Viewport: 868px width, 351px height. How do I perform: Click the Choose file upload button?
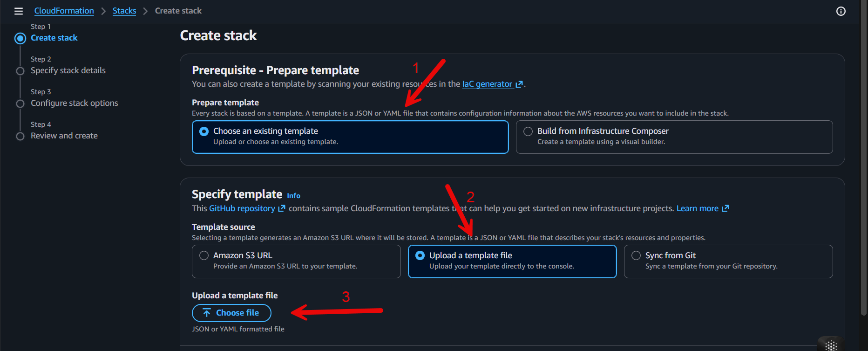231,313
